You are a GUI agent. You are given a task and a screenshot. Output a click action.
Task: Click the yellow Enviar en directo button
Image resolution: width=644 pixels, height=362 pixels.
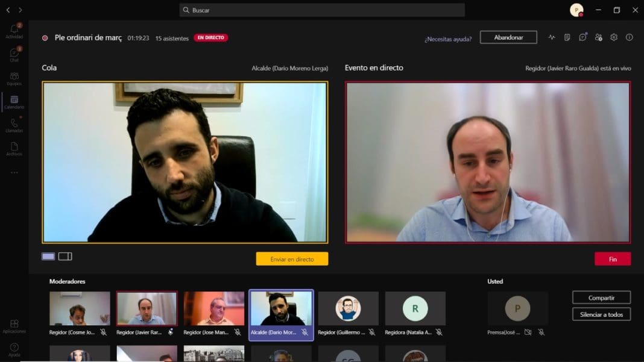[292, 259]
